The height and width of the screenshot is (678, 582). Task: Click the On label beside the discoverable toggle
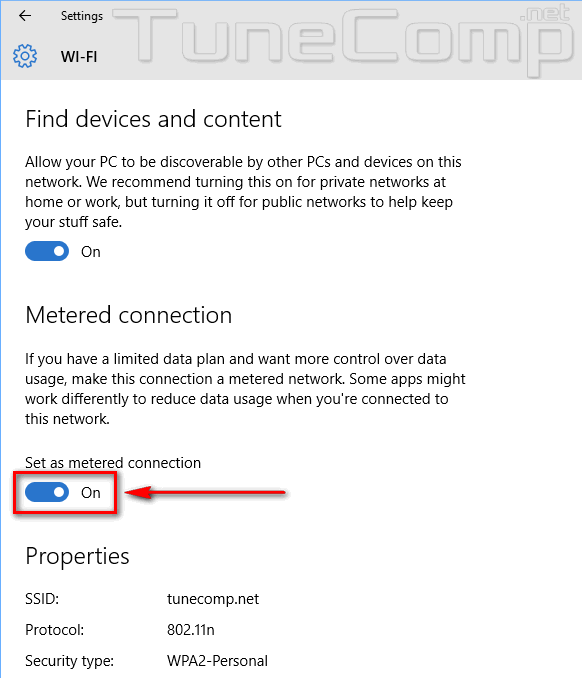91,252
